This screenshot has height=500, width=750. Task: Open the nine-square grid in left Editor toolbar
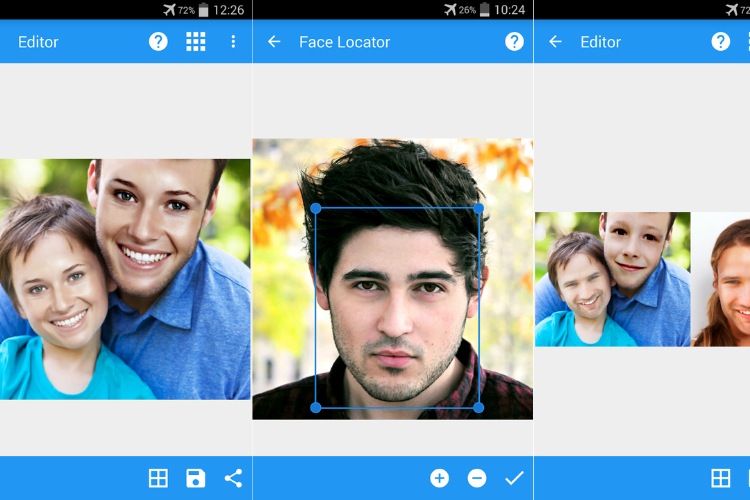tap(196, 42)
